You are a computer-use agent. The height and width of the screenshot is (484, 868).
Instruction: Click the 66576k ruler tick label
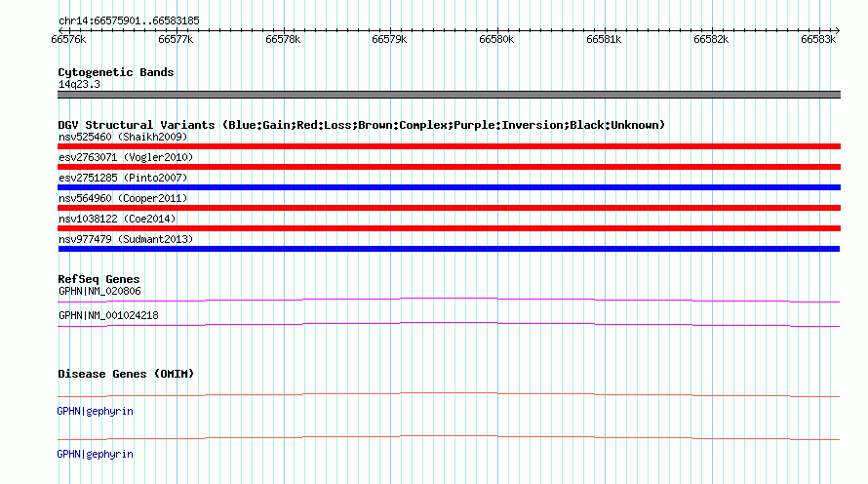click(x=68, y=40)
